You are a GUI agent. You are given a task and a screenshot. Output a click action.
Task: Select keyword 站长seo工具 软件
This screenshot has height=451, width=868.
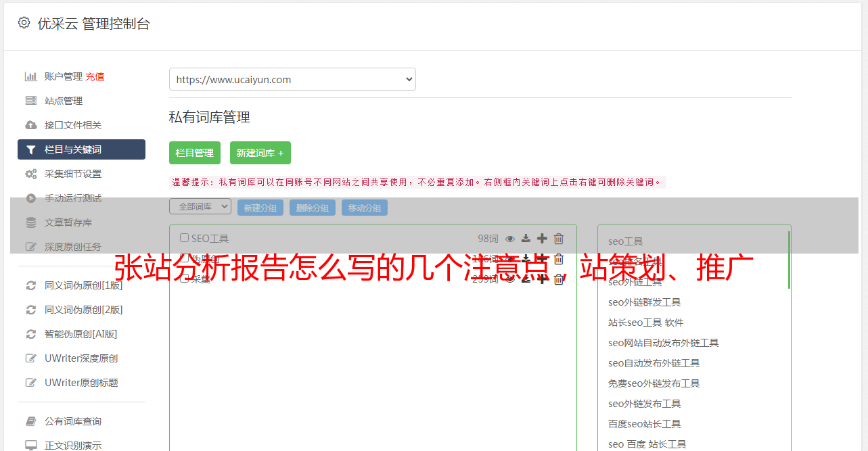coord(646,323)
